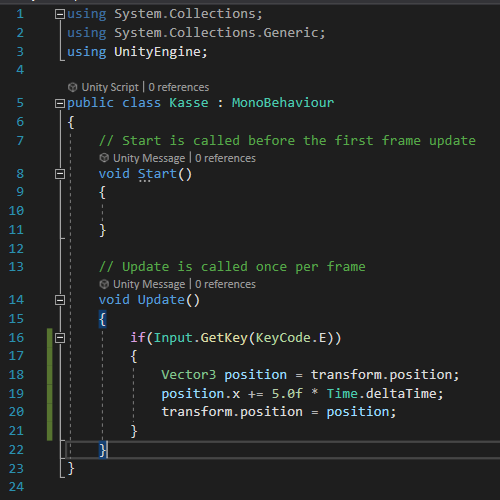Click line number 10 in the gutter
Screen dimensions: 500x500
coord(16,211)
